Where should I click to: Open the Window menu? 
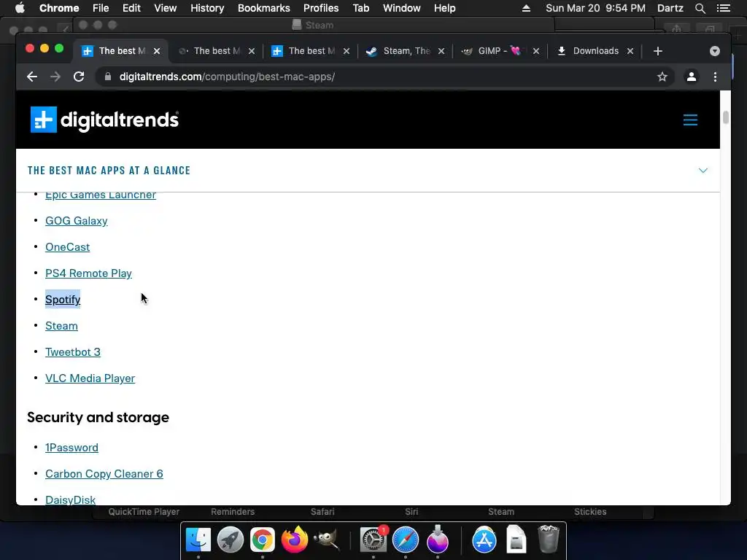402,8
